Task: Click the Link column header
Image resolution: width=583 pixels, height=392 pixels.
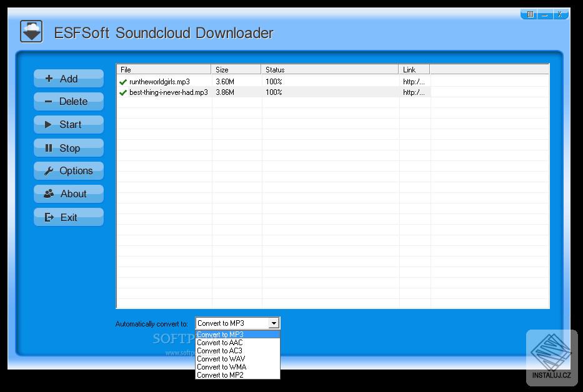Action: tap(414, 69)
